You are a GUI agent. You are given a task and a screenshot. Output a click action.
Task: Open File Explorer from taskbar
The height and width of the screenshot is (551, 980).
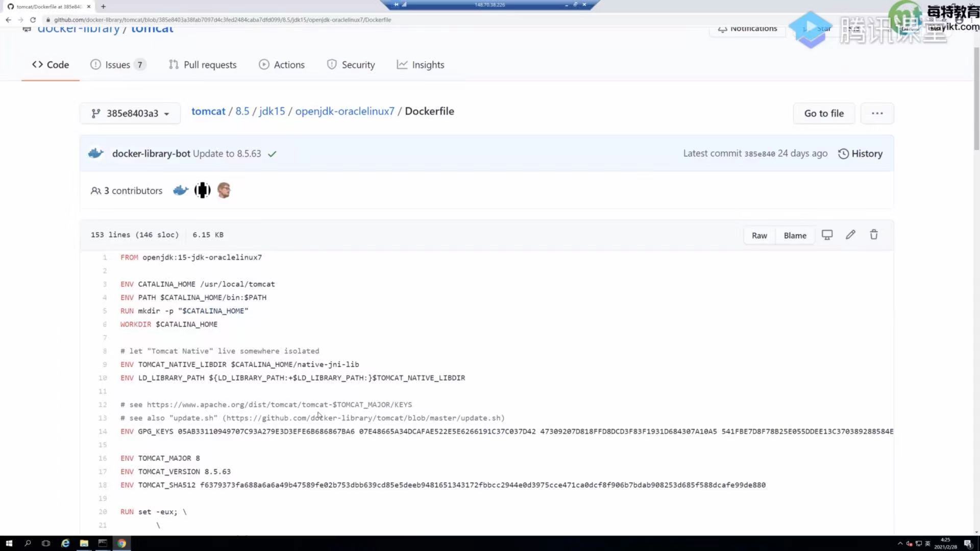point(84,543)
